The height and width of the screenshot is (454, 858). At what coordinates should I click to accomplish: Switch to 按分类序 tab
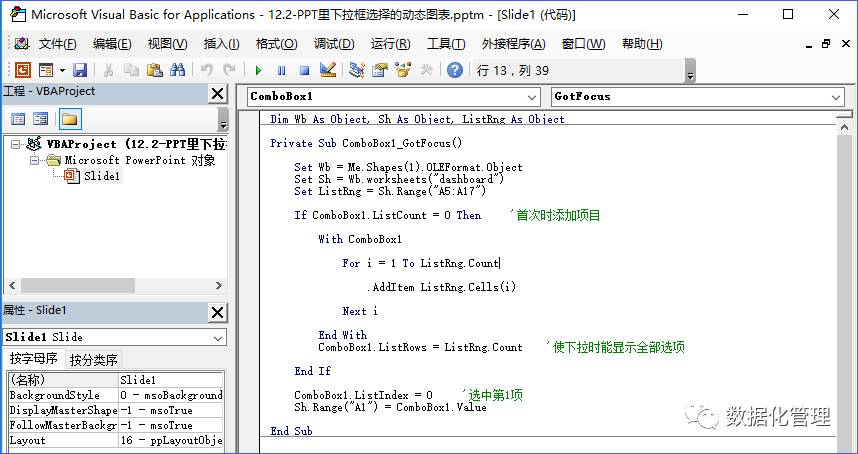point(94,360)
